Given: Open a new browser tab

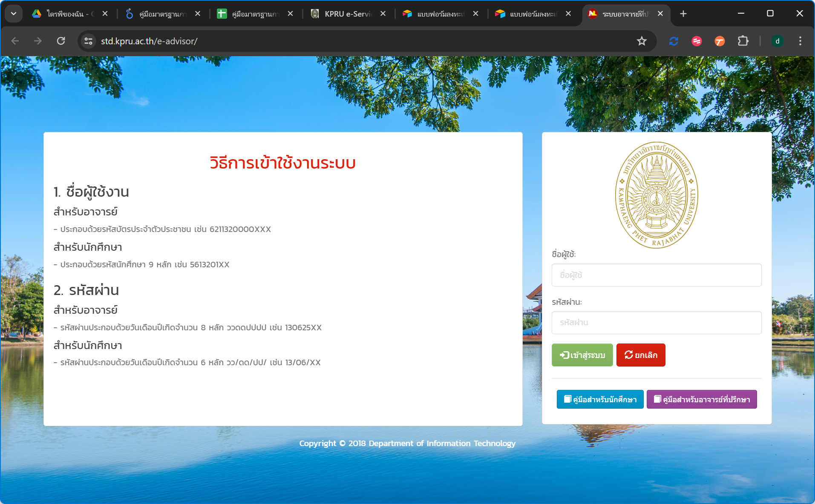Looking at the screenshot, I should (683, 14).
